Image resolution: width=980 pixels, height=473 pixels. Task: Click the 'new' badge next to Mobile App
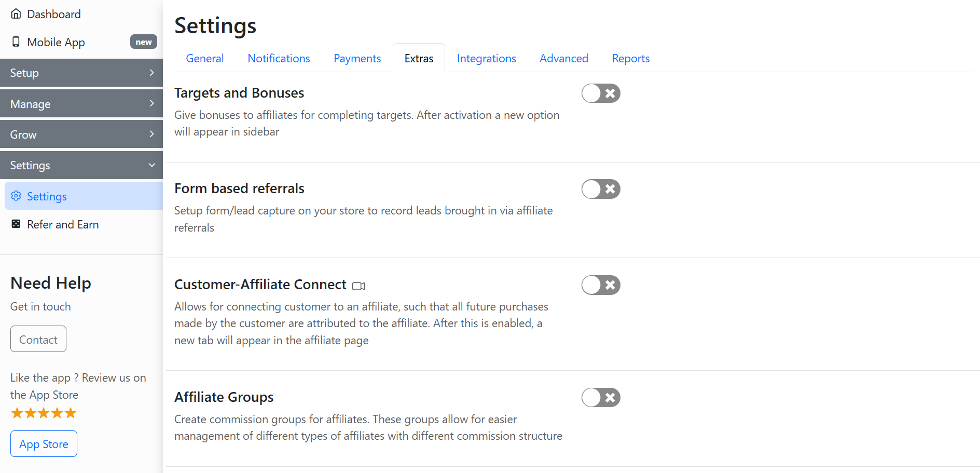tap(143, 42)
